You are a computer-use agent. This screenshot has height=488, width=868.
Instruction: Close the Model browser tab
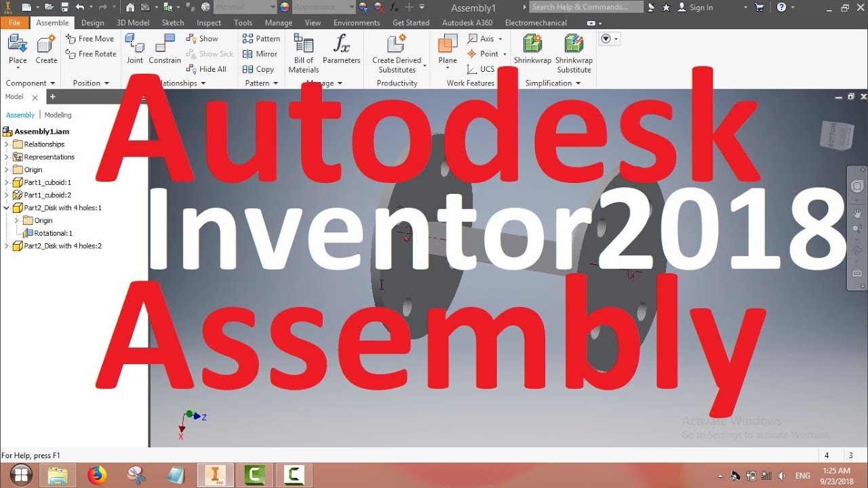(x=35, y=98)
